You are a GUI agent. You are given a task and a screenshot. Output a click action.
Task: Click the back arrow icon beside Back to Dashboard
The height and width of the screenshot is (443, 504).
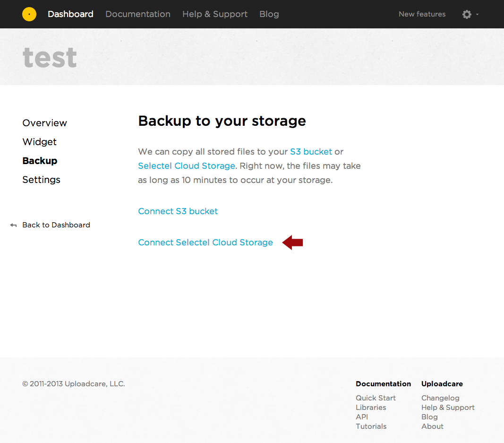coord(13,226)
